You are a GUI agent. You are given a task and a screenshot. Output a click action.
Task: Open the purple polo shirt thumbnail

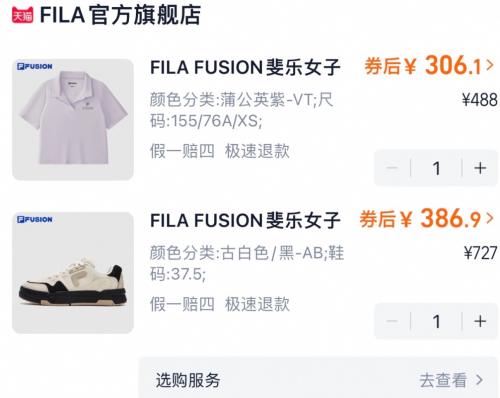(73, 120)
